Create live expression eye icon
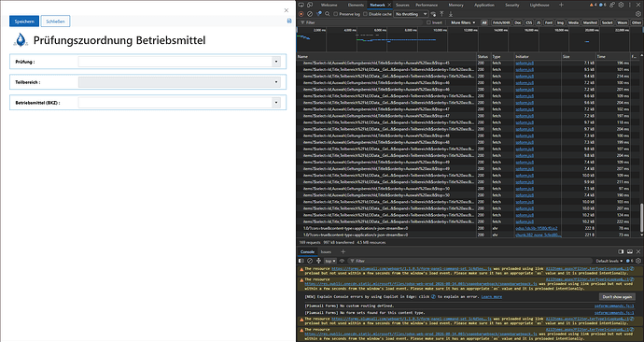The image size is (644, 342). point(342,261)
